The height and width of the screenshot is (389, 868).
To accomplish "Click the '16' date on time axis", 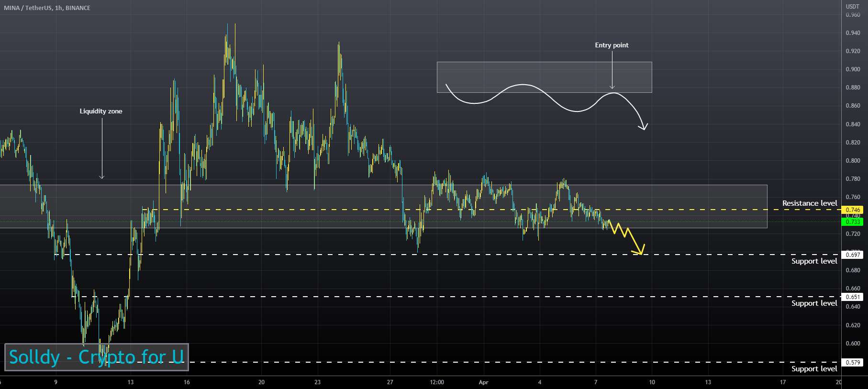I will (x=187, y=382).
